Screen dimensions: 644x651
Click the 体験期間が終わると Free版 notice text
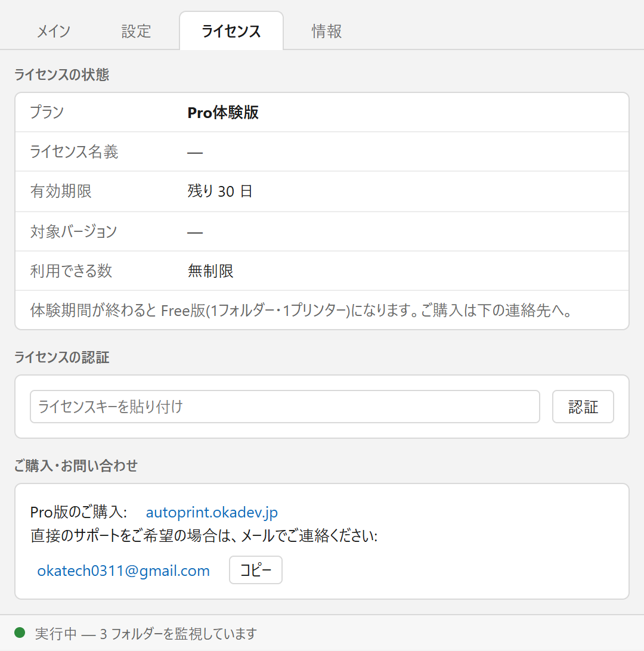pyautogui.click(x=302, y=311)
